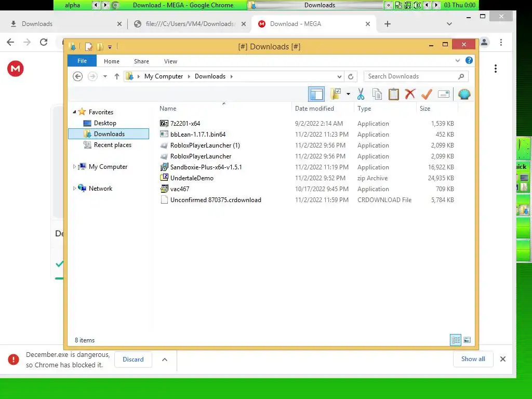Switch to large icons view
The height and width of the screenshot is (399, 532).
click(x=467, y=340)
